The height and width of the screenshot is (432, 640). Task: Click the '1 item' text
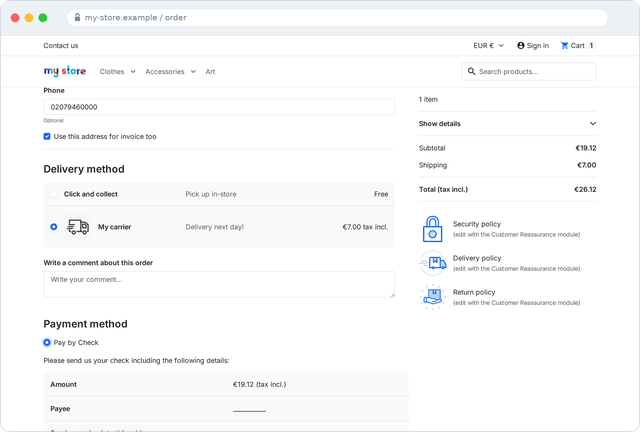pyautogui.click(x=428, y=99)
